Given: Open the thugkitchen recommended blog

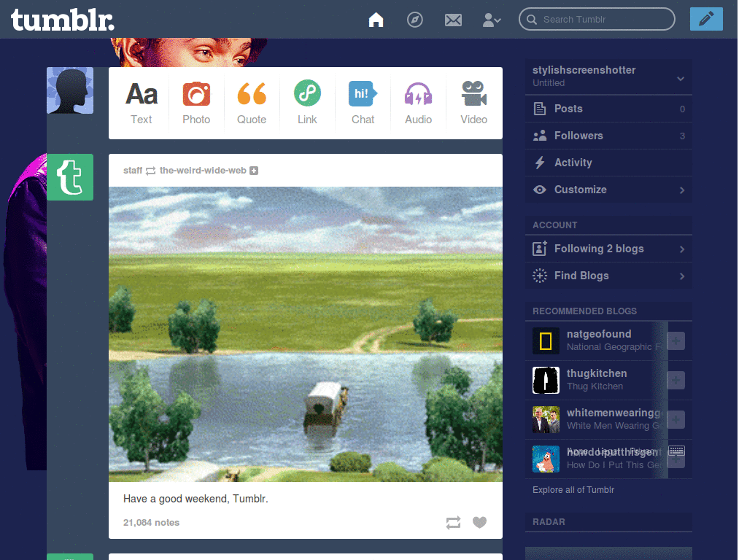Looking at the screenshot, I should pos(597,373).
